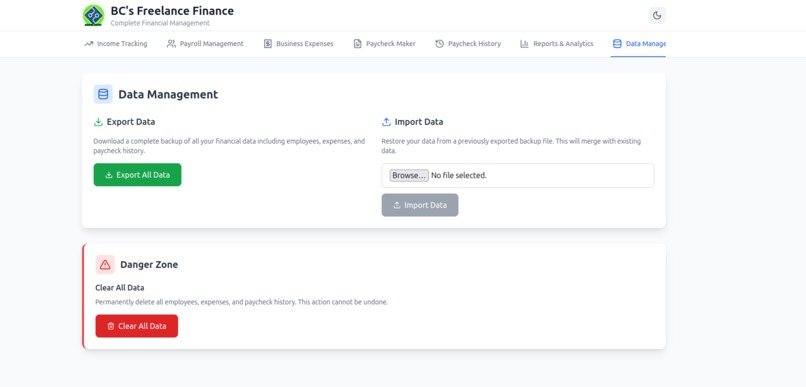Click the Business Expenses receipt icon

(268, 44)
